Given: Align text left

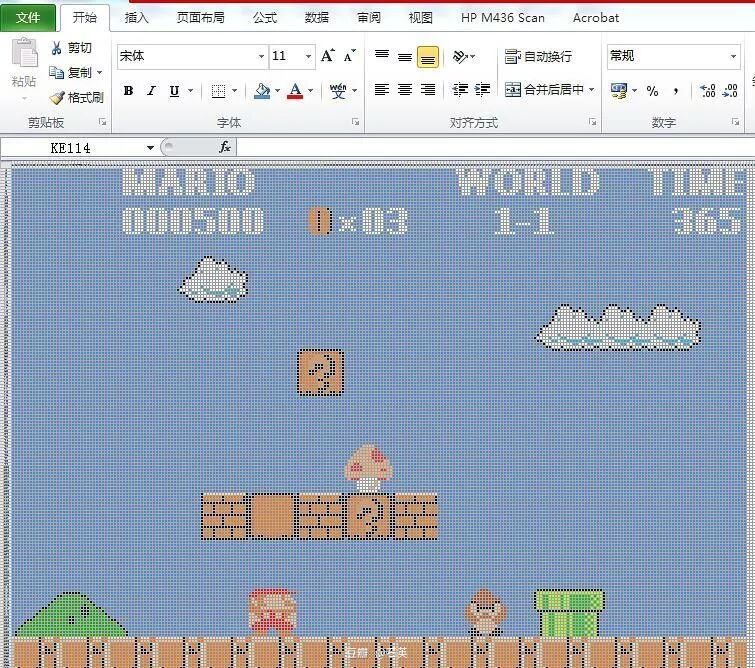Looking at the screenshot, I should pos(382,90).
